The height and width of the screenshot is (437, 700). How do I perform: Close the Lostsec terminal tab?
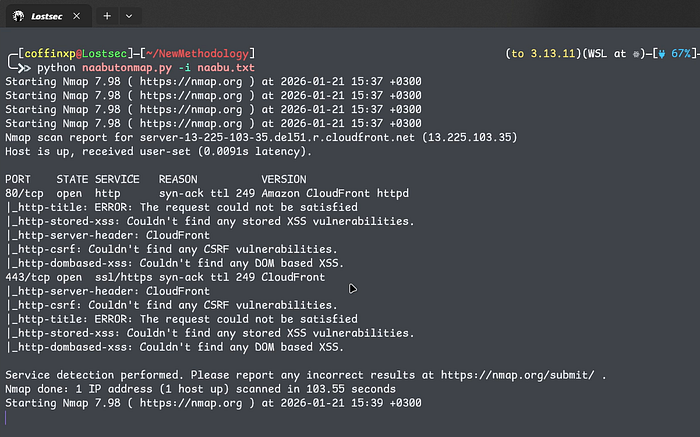point(76,16)
